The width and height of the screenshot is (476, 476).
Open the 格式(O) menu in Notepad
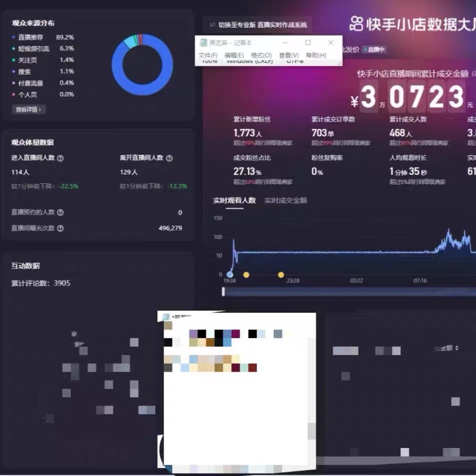tap(261, 55)
